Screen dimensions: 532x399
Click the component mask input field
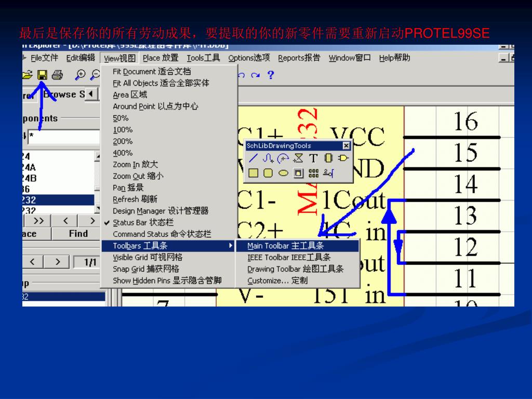[63, 137]
